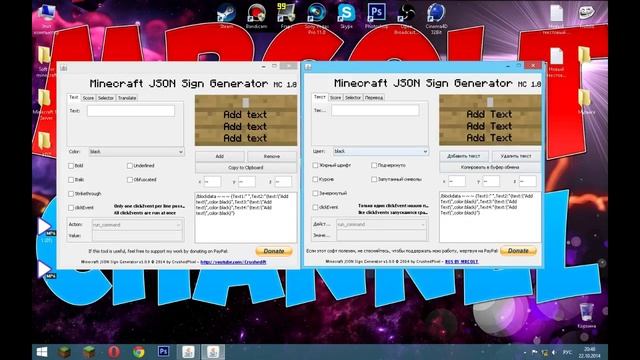Viewport: 640px width, 360px height.
Task: Enable the Italic checkbox in the English window
Action: pos(71,180)
